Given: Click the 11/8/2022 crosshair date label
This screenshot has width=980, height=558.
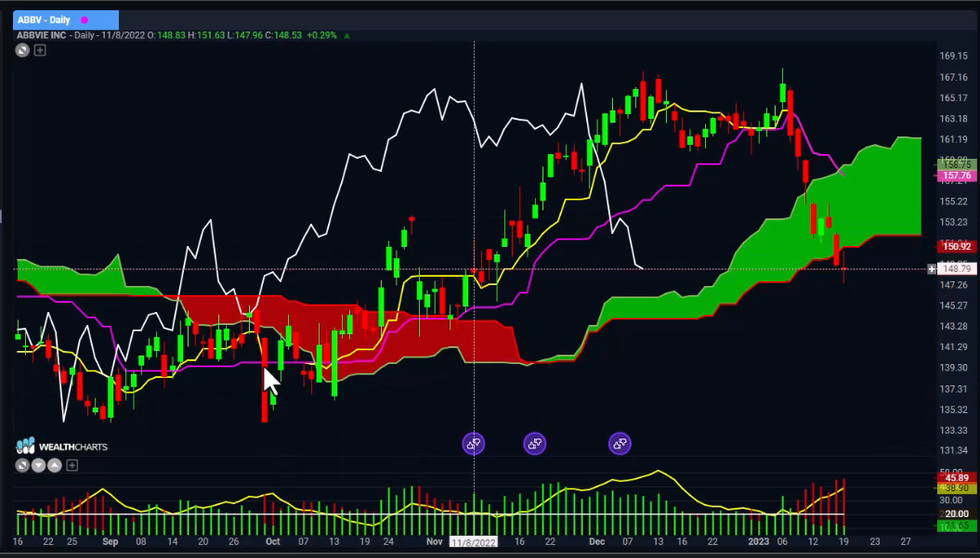Looking at the screenshot, I should click(x=474, y=542).
